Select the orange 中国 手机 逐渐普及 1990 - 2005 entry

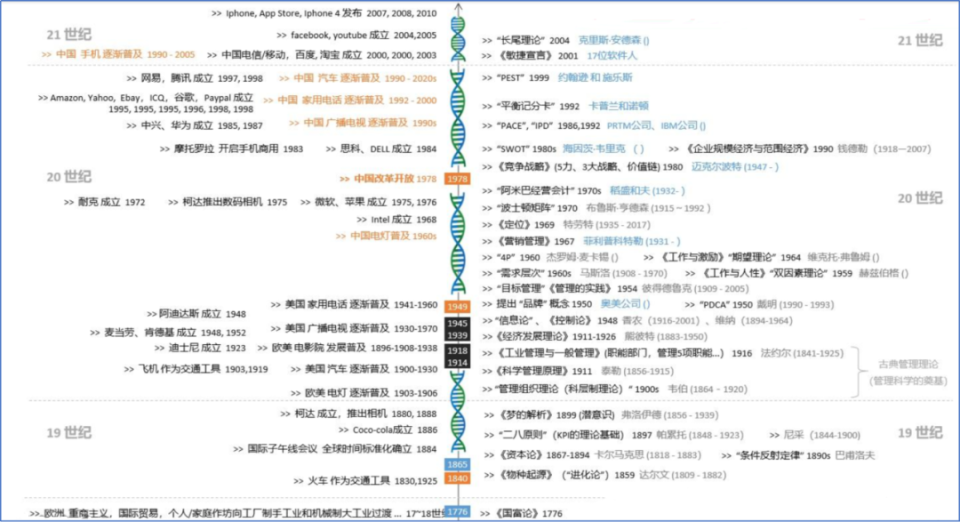[118, 54]
